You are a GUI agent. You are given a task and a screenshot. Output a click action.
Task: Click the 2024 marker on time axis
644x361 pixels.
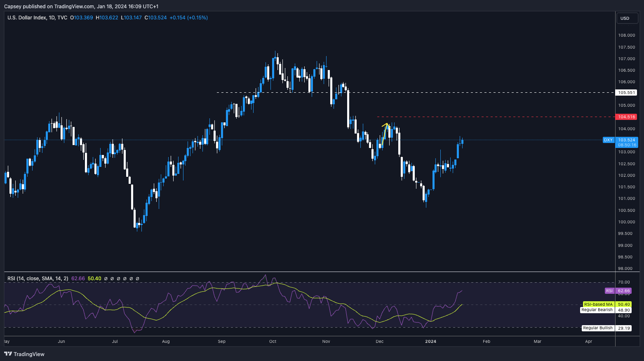(430, 341)
